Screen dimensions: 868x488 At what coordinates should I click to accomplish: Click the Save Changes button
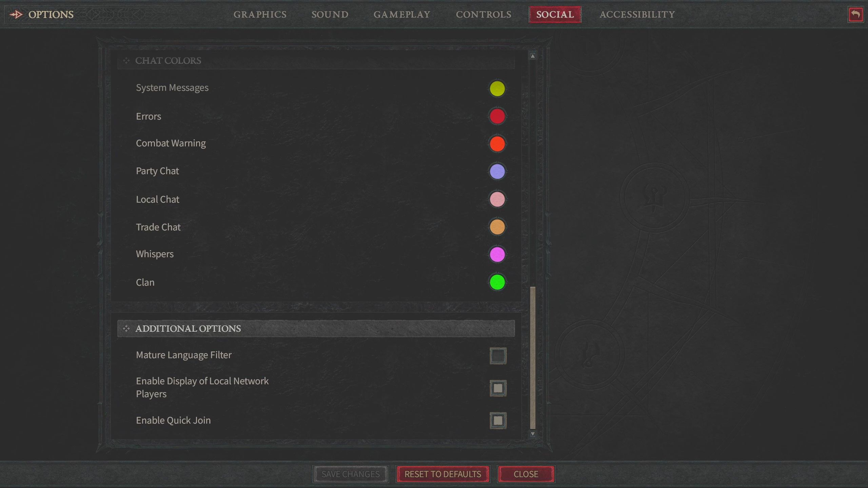351,474
